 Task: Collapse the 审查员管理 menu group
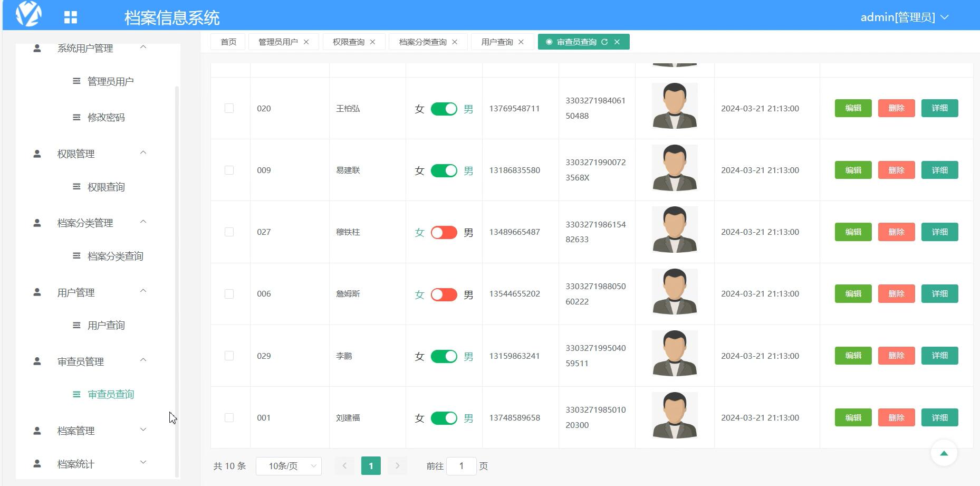143,360
